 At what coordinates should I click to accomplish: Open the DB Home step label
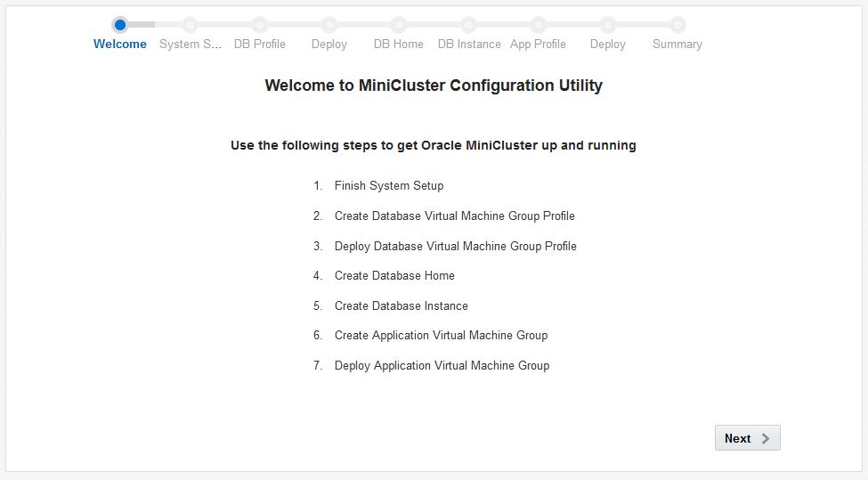(x=399, y=45)
